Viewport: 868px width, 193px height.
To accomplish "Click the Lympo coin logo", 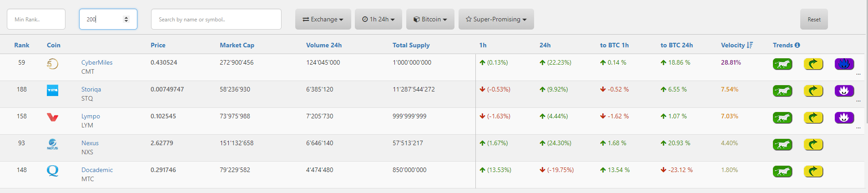I will (52, 117).
